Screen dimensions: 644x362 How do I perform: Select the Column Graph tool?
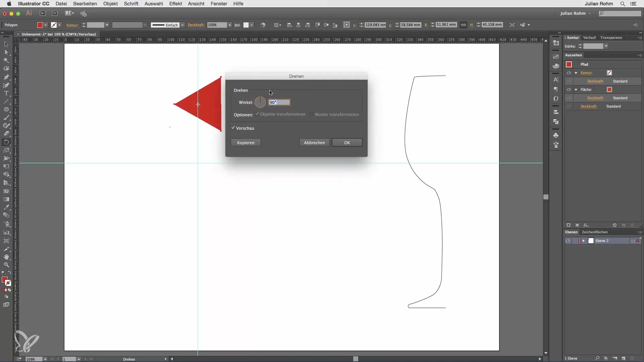coord(6,232)
